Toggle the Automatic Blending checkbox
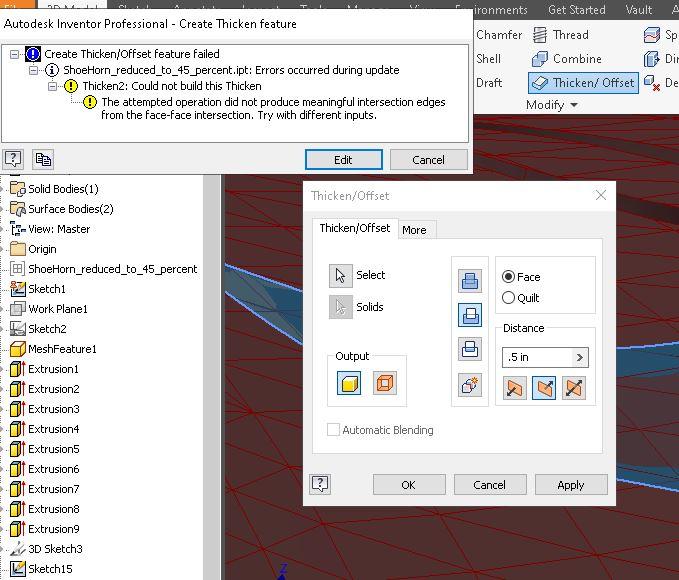Viewport: 679px width, 580px height. click(x=333, y=430)
